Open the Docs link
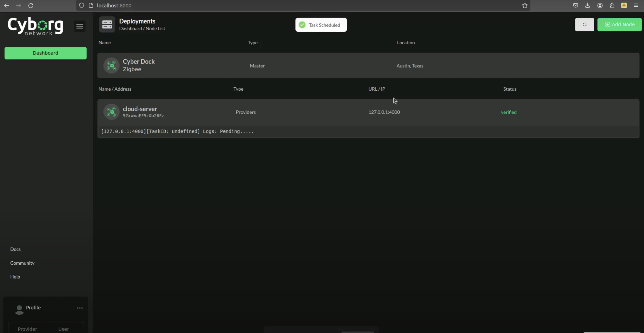644x333 pixels. tap(15, 249)
